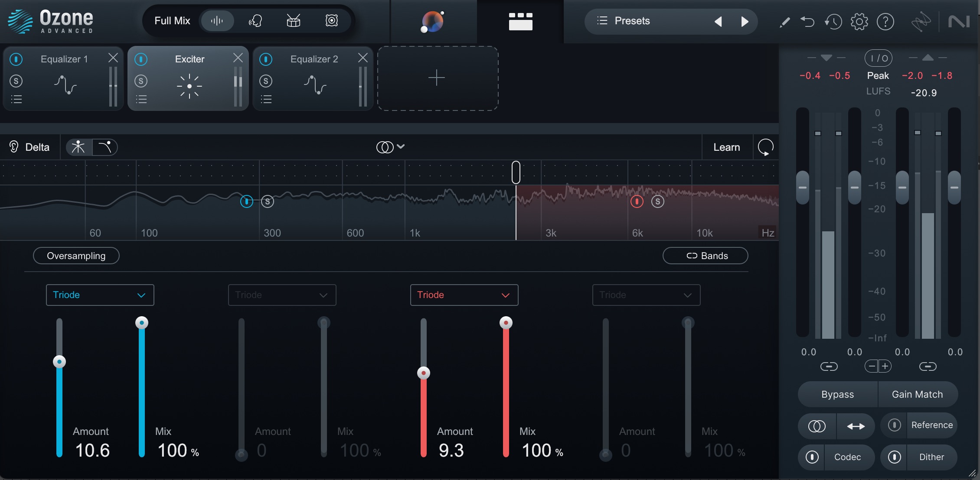Click red band Amount slider at 9.3
The width and height of the screenshot is (980, 480).
click(424, 373)
